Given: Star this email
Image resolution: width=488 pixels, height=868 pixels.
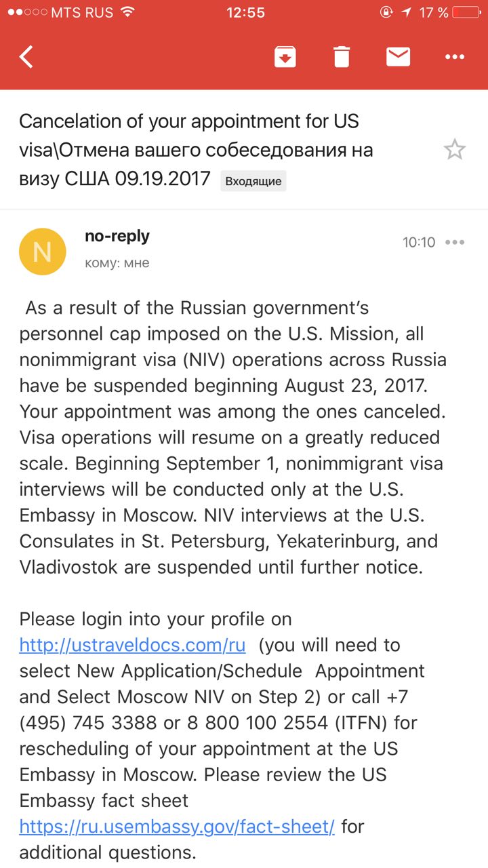Looking at the screenshot, I should (455, 149).
